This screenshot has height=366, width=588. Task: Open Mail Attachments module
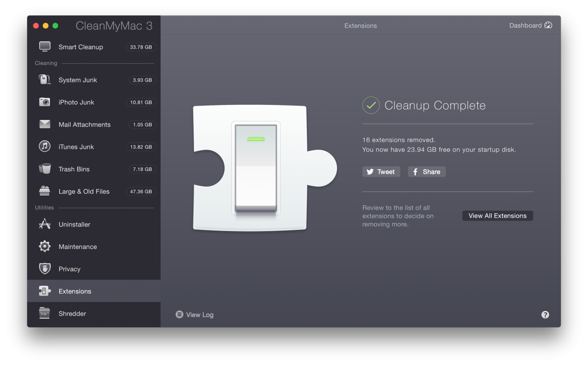[x=94, y=124]
